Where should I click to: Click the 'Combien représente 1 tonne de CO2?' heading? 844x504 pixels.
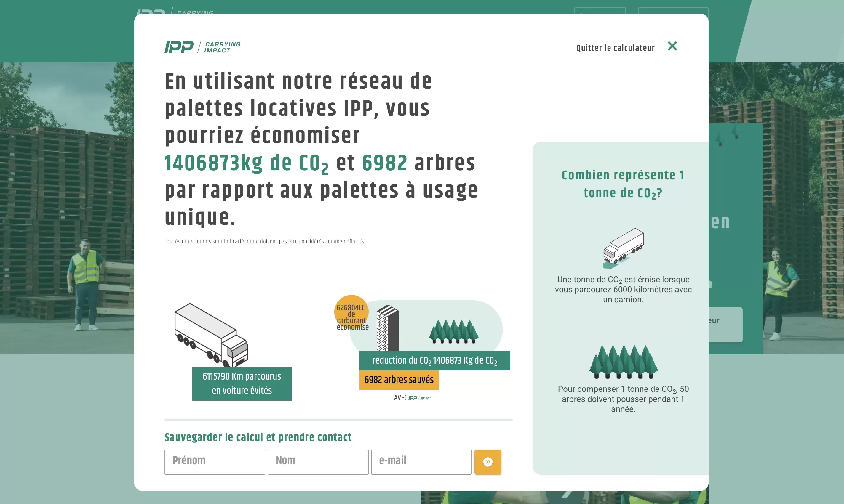(x=623, y=184)
